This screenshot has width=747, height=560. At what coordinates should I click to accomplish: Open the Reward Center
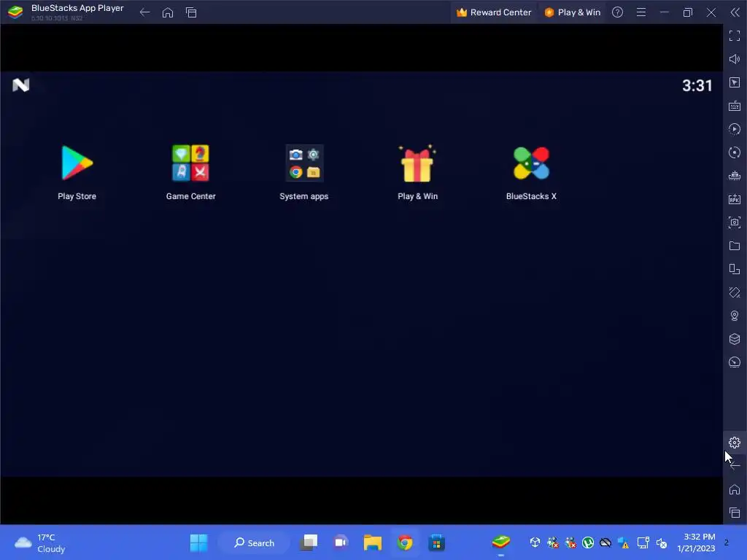(x=494, y=12)
